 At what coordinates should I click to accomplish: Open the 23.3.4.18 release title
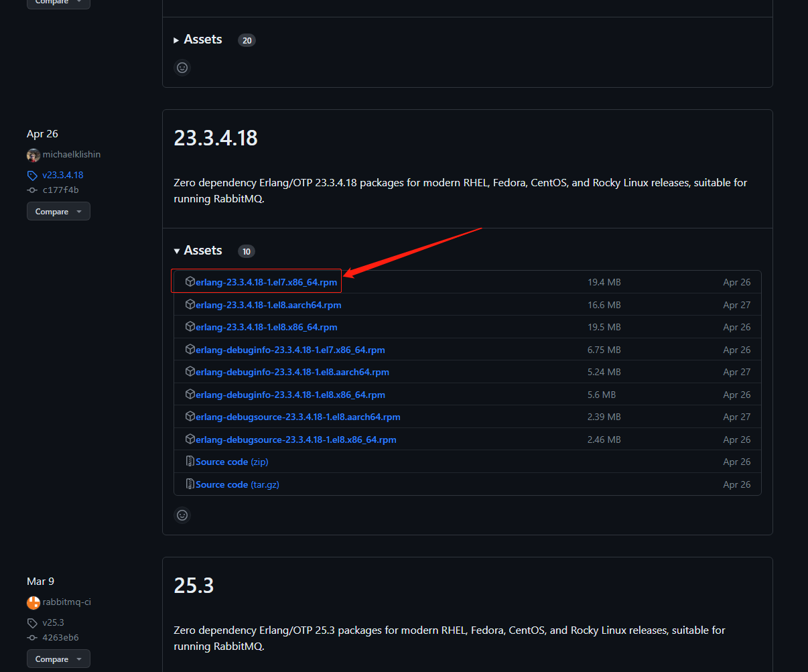[216, 138]
